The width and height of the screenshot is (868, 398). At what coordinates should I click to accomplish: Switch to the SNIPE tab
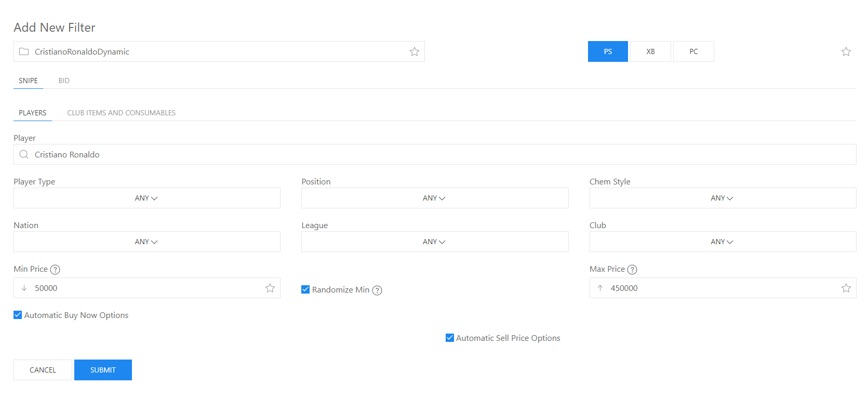[x=28, y=81]
